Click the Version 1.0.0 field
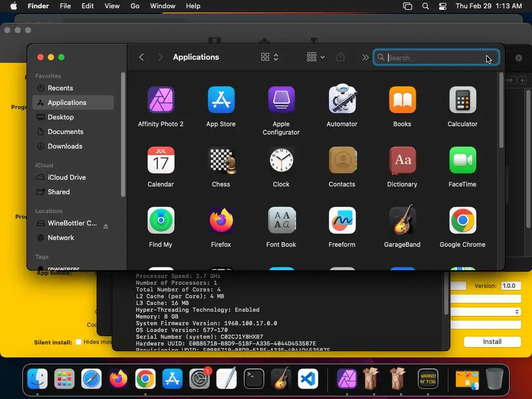This screenshot has width=532, height=399. point(511,286)
